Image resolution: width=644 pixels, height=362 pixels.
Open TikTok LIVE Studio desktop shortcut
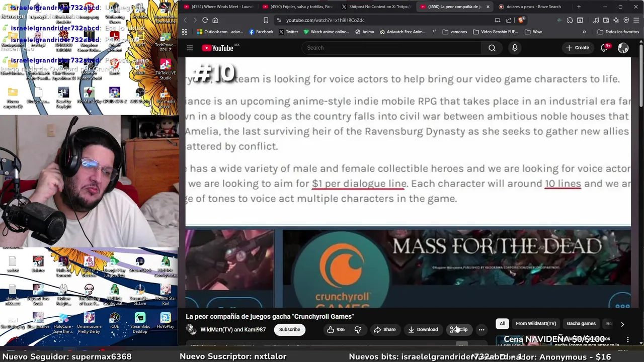tap(166, 69)
